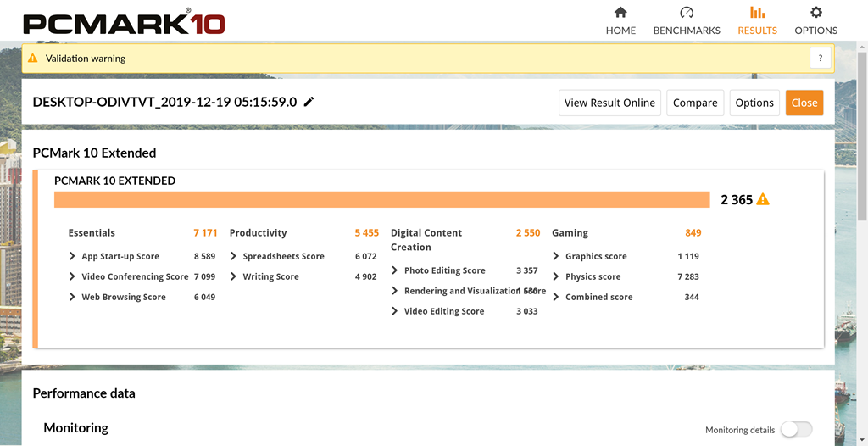This screenshot has height=446, width=868.
Task: Click the warning icon beside score 2 365
Action: click(763, 200)
